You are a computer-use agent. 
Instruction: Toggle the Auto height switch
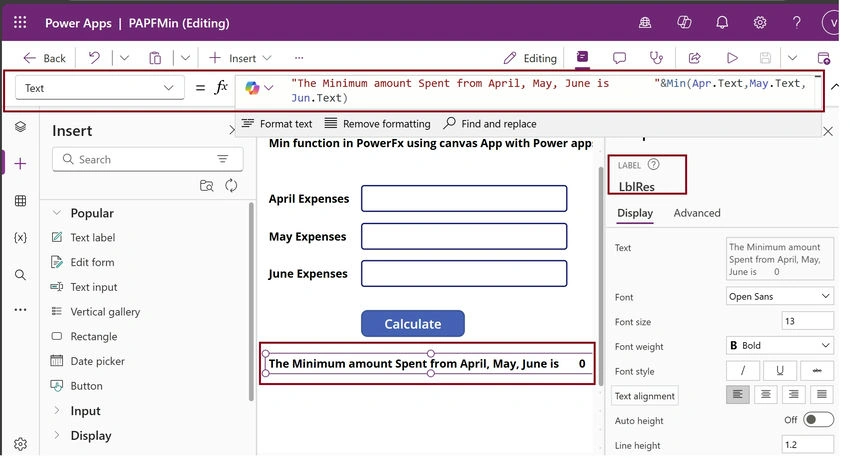click(x=818, y=420)
